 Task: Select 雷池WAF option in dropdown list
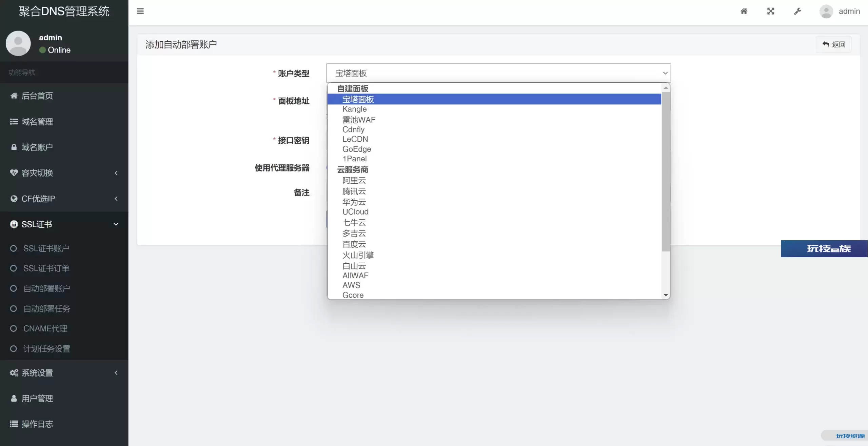494,120
